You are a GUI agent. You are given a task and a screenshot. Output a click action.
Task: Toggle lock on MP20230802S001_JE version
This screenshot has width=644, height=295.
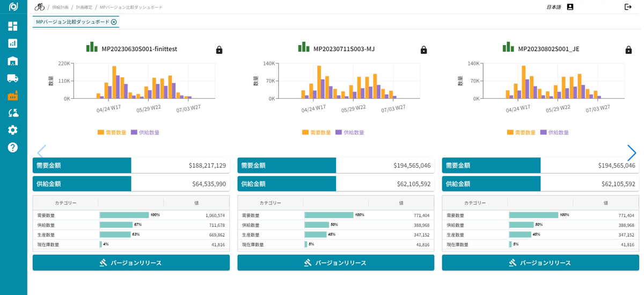(x=628, y=50)
